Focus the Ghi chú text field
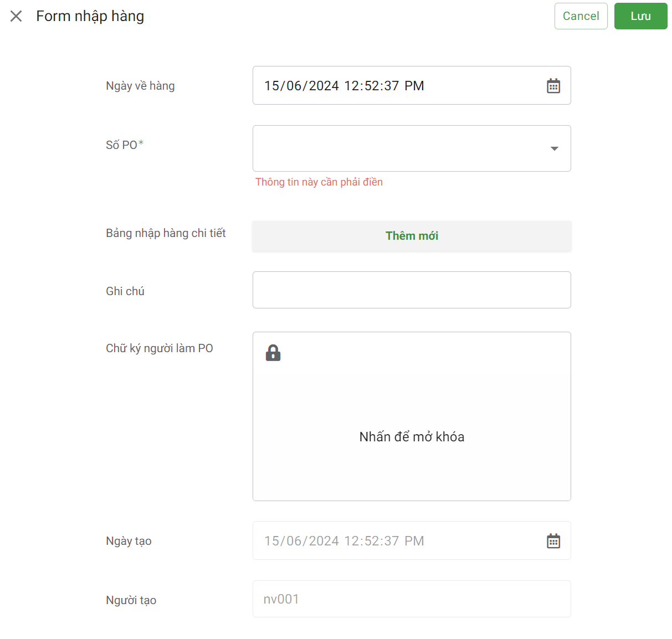The width and height of the screenshot is (672, 639). [x=412, y=290]
